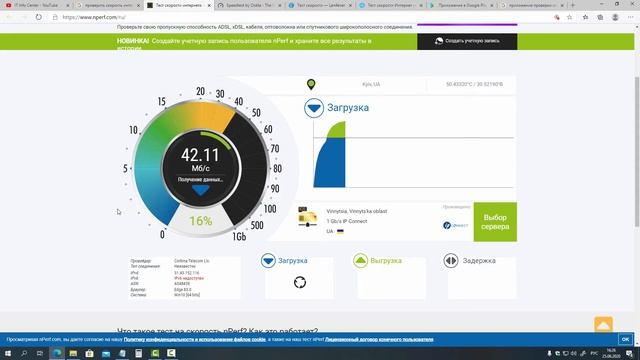Screen dimensions: 640x360
Task: Add page to favorites with star icon
Action: [569, 17]
